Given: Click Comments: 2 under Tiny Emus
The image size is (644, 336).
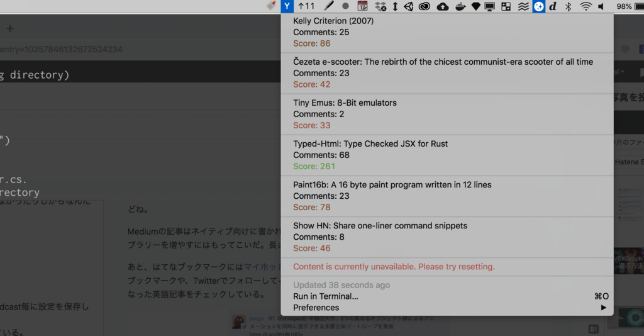Looking at the screenshot, I should [x=318, y=114].
